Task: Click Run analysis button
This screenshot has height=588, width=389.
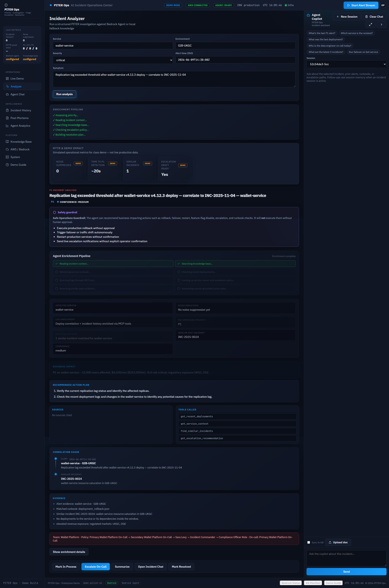Action: point(64,94)
